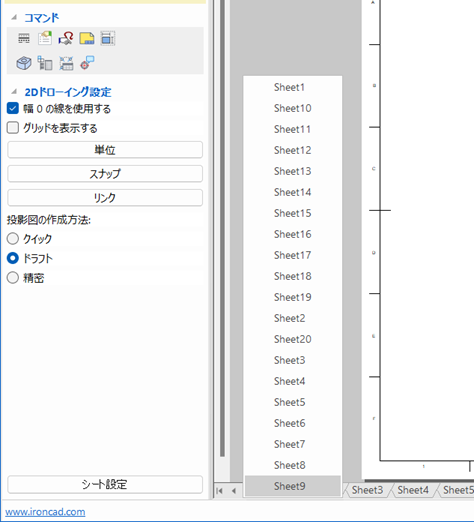
Task: Switch to the Sheet3 bottom tab
Action: (x=367, y=490)
